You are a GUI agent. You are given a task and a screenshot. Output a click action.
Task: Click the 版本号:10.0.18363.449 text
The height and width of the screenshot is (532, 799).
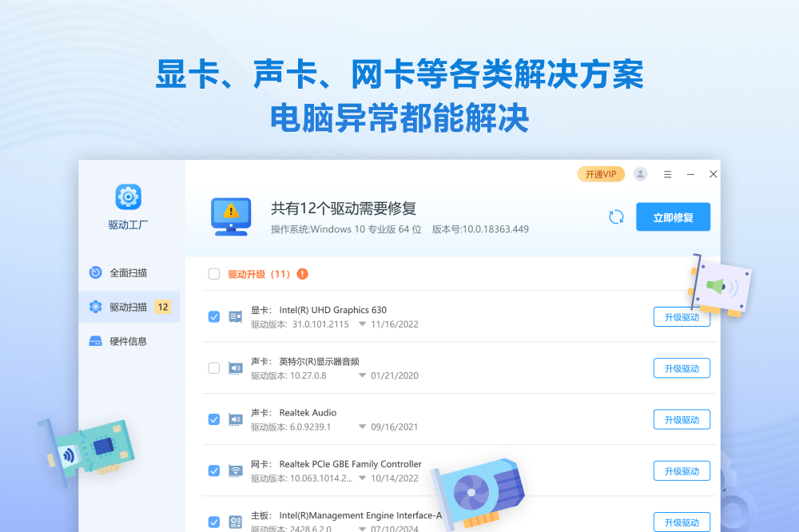click(480, 229)
